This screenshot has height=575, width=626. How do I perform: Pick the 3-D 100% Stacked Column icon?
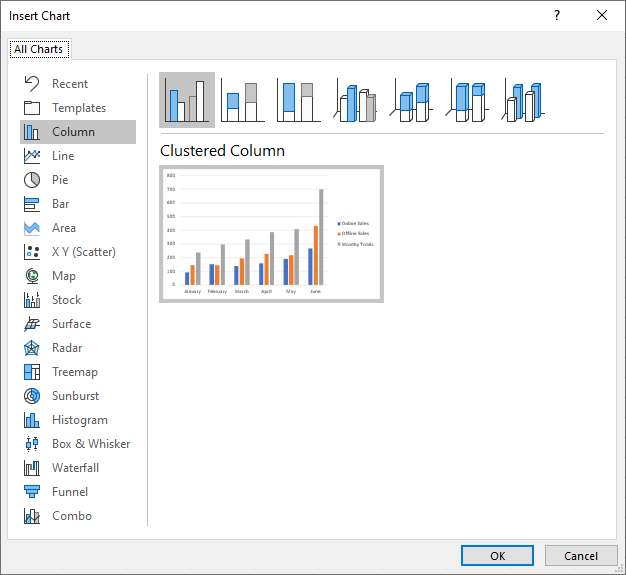click(468, 100)
